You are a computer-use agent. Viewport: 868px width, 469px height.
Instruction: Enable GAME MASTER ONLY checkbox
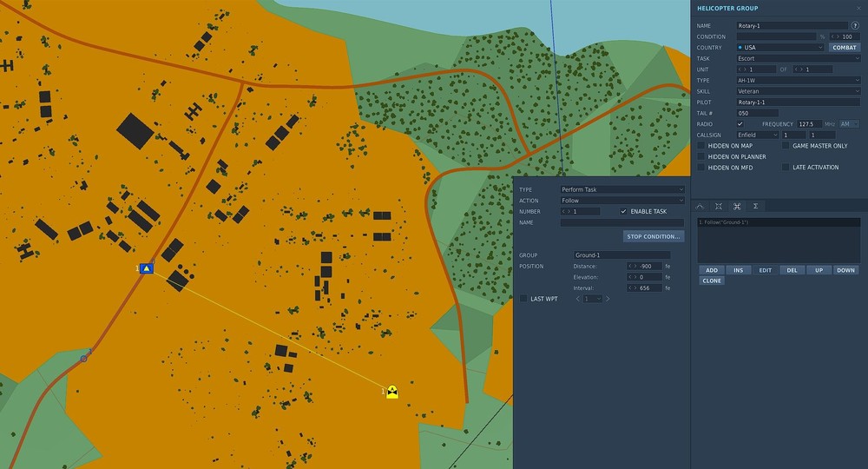(786, 146)
